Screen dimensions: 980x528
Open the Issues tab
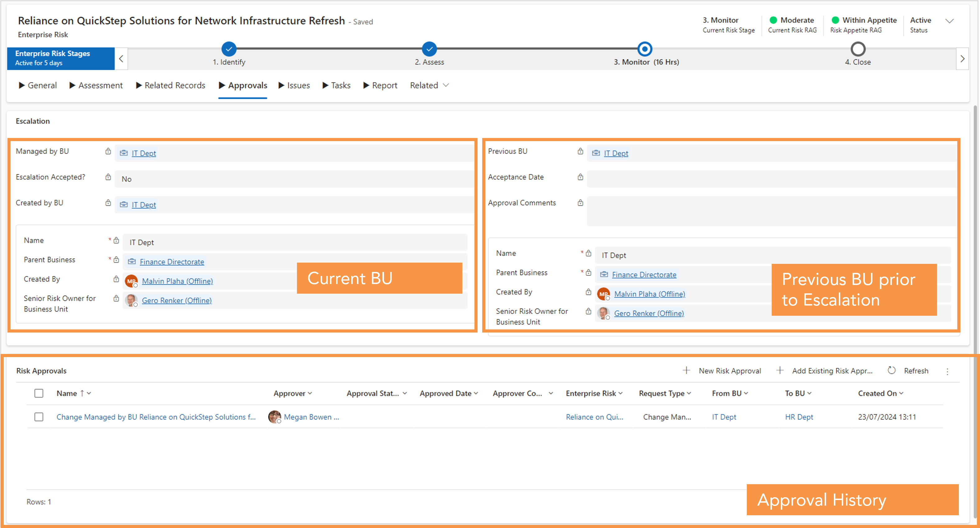(x=294, y=85)
